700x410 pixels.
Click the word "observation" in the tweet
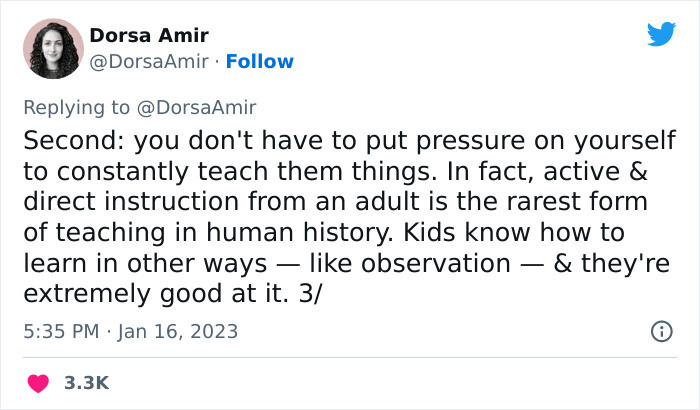[x=435, y=264]
